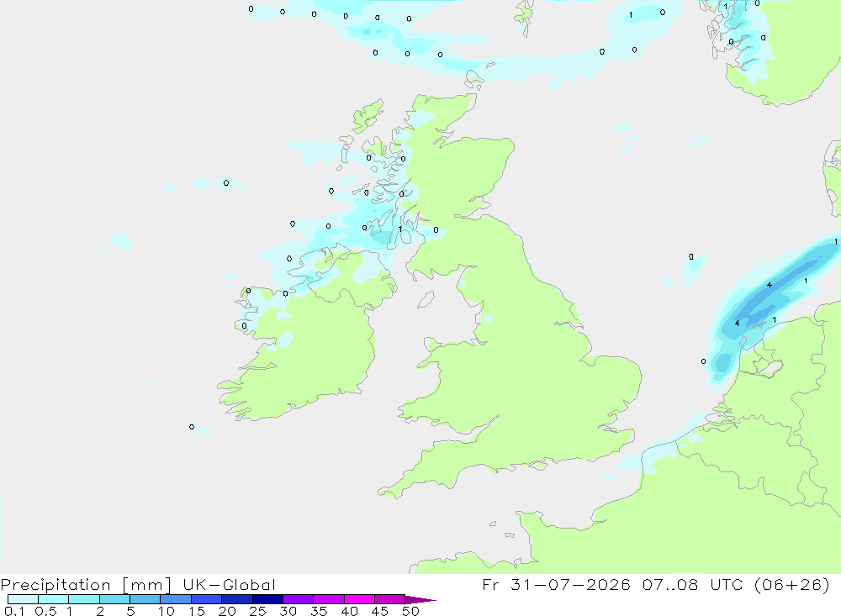The width and height of the screenshot is (841, 616).
Task: Click the legend number '50'
Action: pyautogui.click(x=410, y=611)
